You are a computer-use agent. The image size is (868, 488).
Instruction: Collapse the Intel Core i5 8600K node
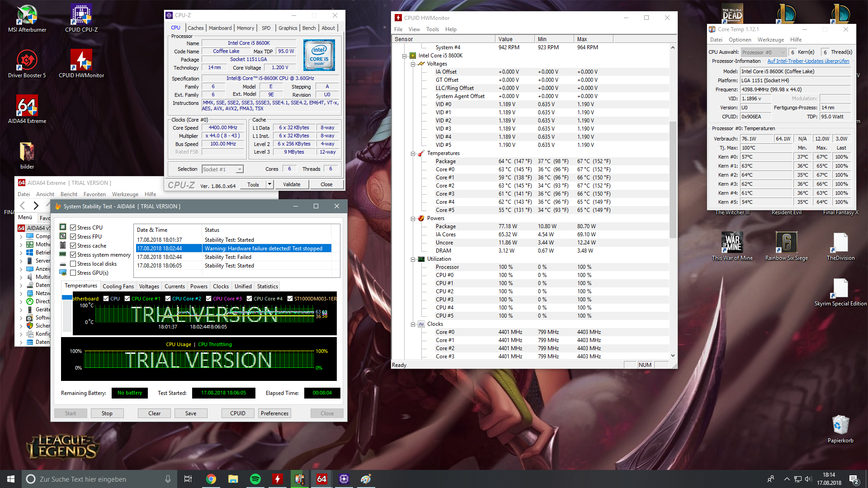pos(404,56)
